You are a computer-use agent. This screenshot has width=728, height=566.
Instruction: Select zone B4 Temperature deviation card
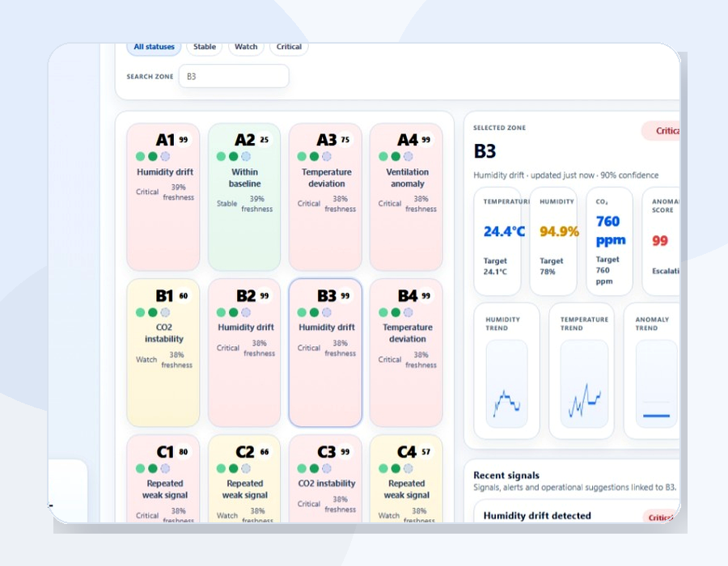pyautogui.click(x=406, y=353)
